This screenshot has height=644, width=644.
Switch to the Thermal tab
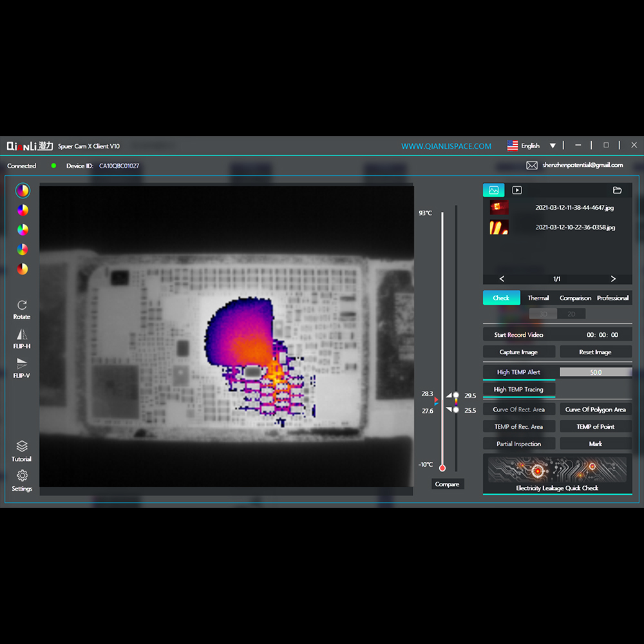(538, 298)
